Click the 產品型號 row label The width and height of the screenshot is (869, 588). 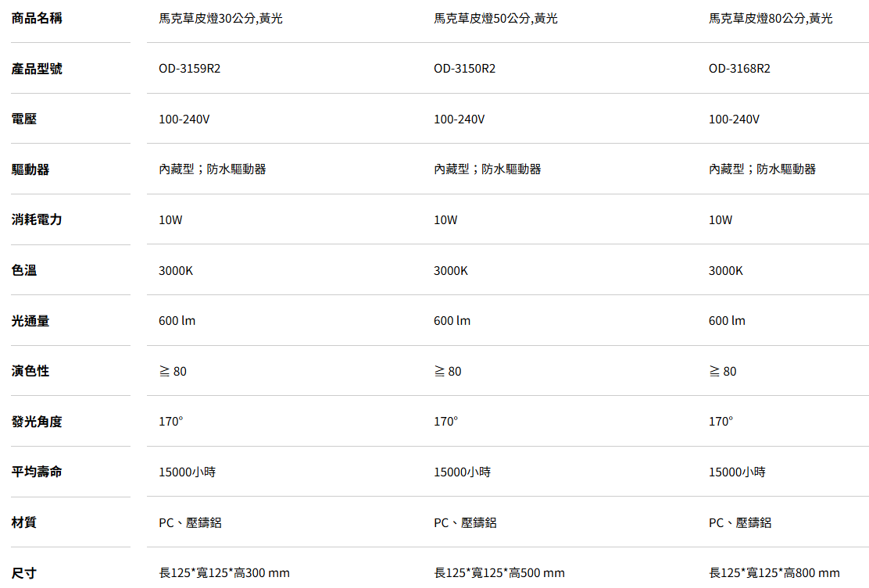(x=37, y=69)
